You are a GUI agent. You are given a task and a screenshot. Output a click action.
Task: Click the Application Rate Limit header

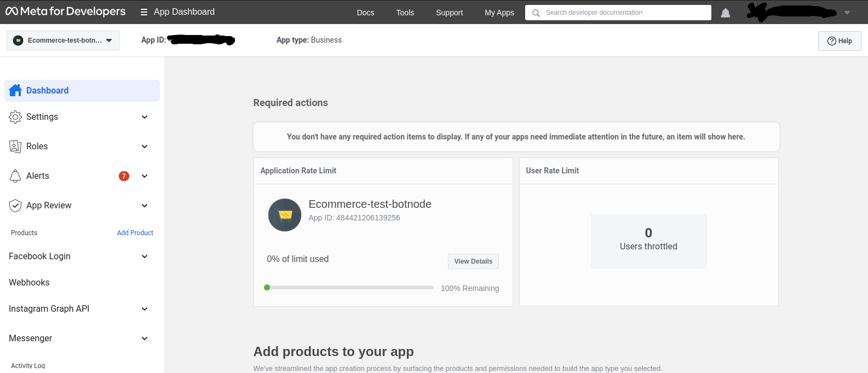tap(298, 171)
